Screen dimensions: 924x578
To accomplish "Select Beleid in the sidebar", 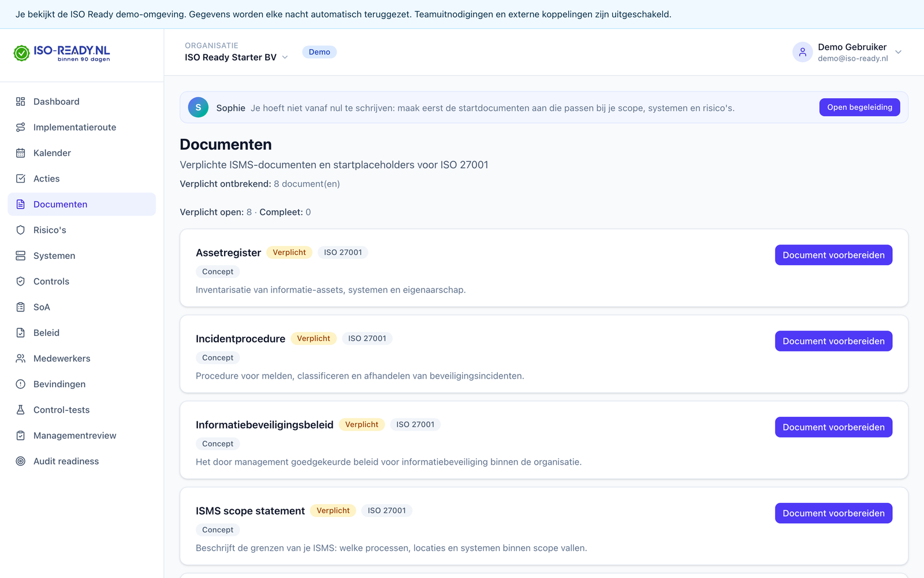I will 81,333.
